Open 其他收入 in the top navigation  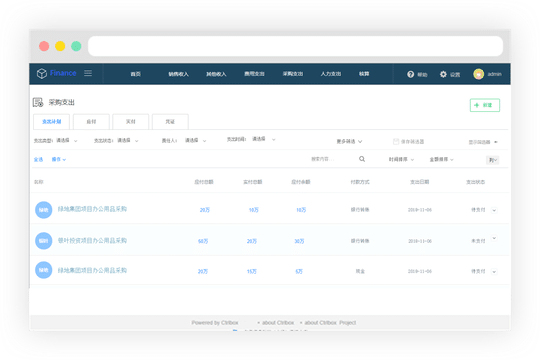tap(216, 74)
